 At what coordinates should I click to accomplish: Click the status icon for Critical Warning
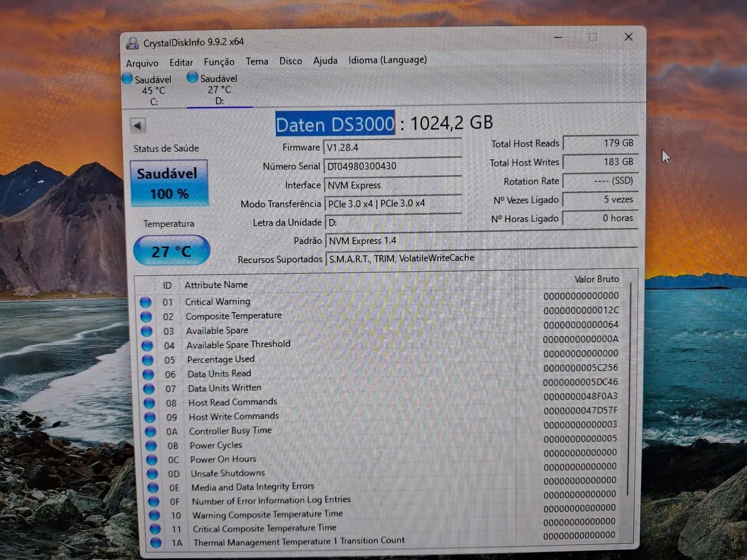click(x=146, y=302)
